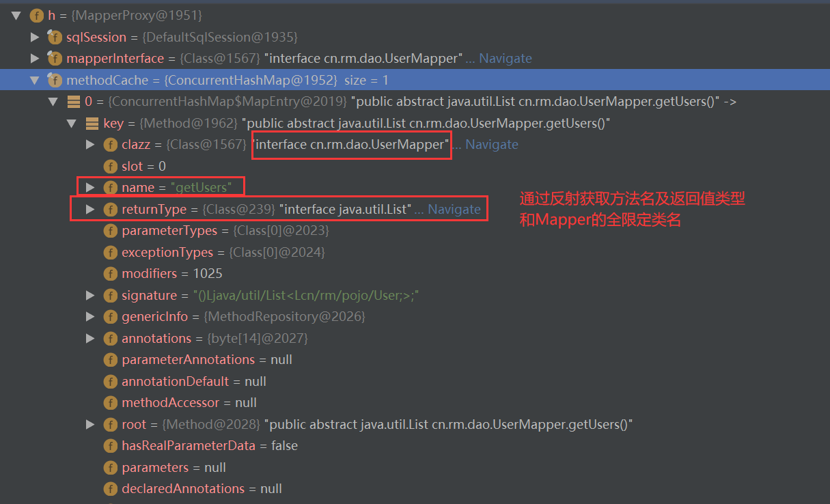Click the "getUsers" name value
The height and width of the screenshot is (504, 830).
pyautogui.click(x=201, y=187)
